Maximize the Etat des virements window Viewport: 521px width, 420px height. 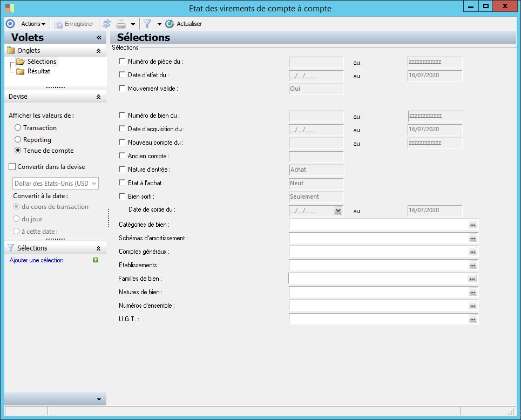pyautogui.click(x=485, y=6)
